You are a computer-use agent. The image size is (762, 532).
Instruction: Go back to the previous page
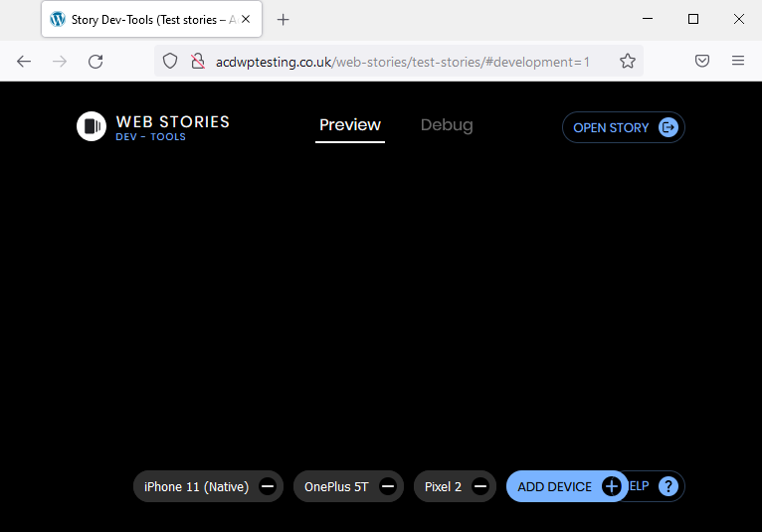(x=23, y=62)
